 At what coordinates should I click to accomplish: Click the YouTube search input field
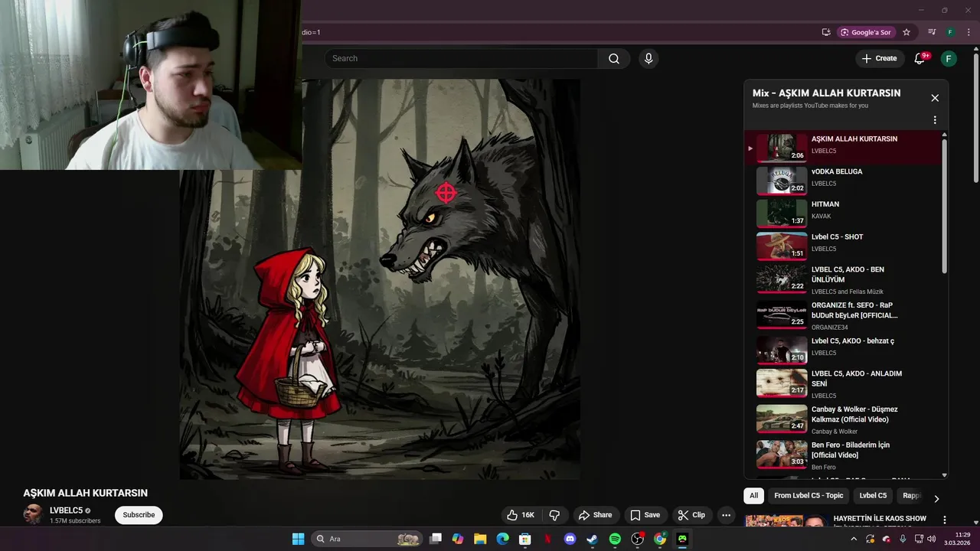461,58
